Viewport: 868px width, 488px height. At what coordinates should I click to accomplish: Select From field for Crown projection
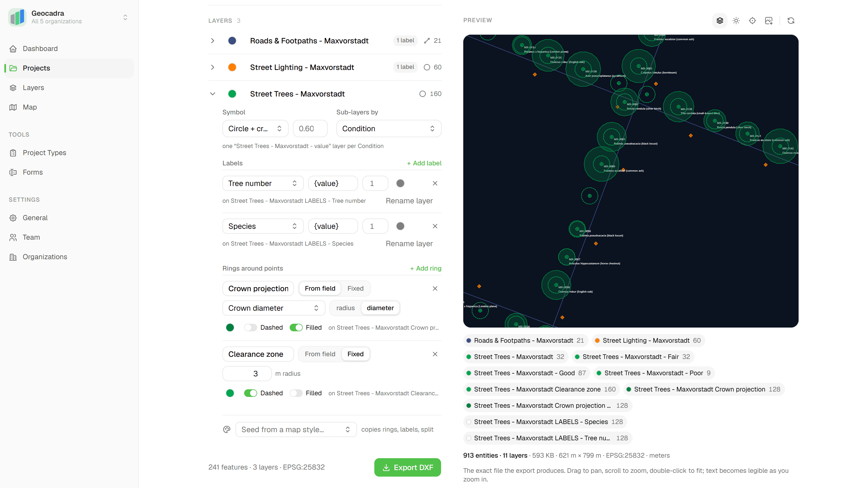coord(320,288)
